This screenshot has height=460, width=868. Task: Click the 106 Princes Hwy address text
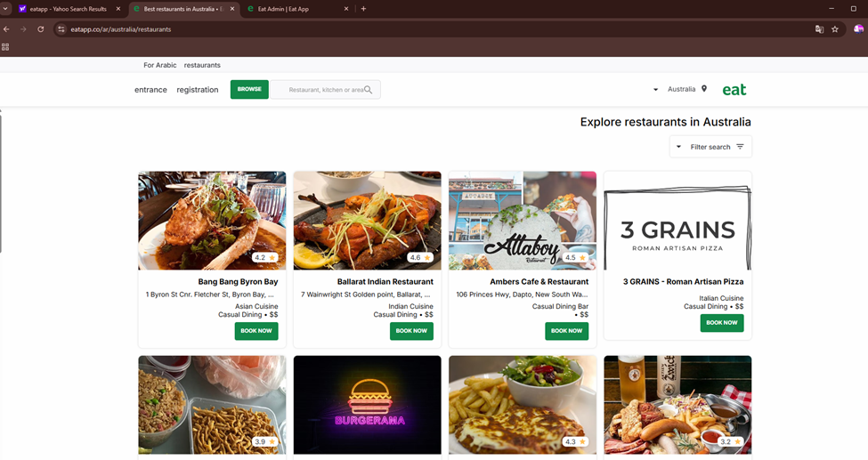[x=522, y=295]
